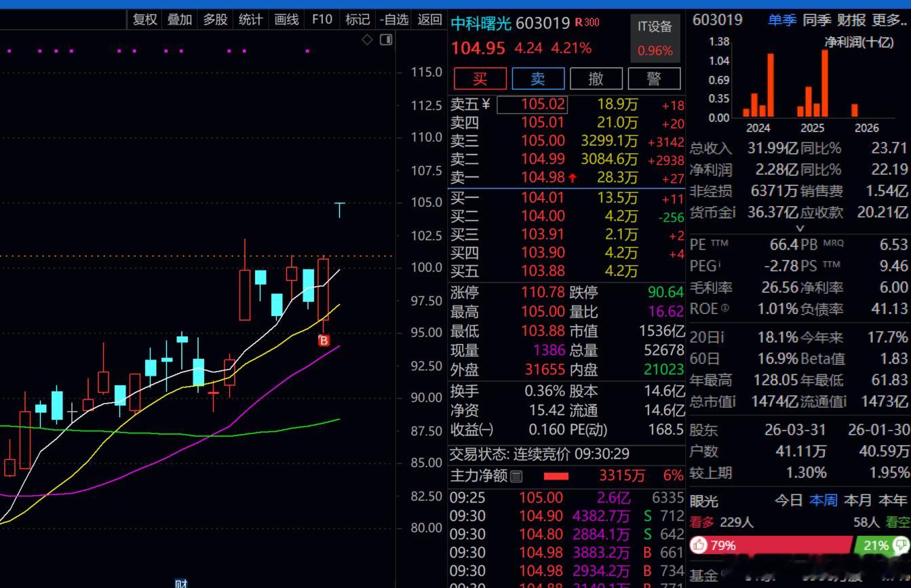The image size is (911, 588).
Task: Click the red 买 buy button
Action: (480, 79)
